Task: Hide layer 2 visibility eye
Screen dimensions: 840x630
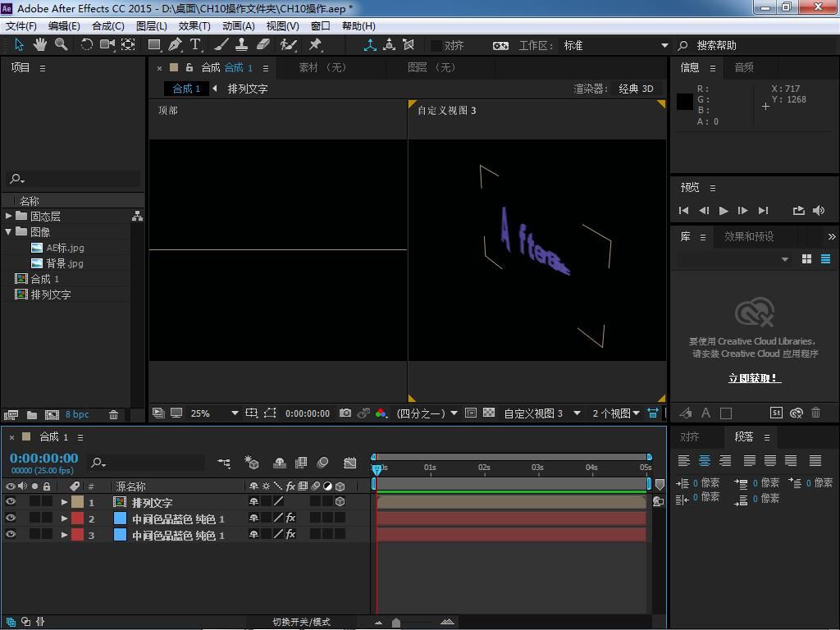Action: pyautogui.click(x=10, y=518)
